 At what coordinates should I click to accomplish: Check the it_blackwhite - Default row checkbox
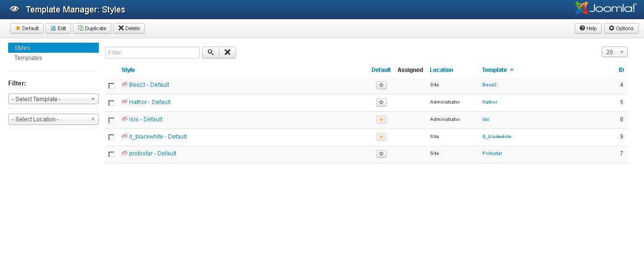pyautogui.click(x=111, y=137)
